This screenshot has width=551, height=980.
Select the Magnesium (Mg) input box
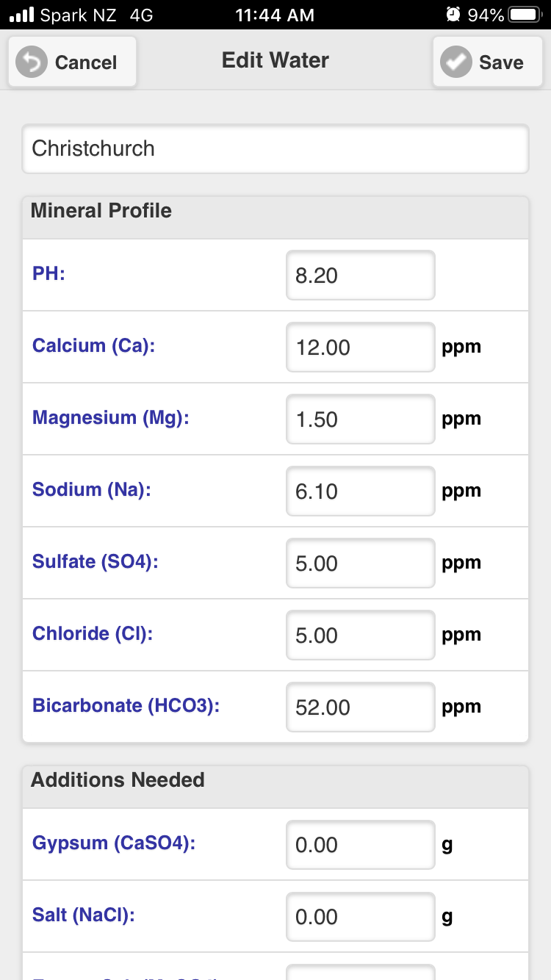pos(361,419)
